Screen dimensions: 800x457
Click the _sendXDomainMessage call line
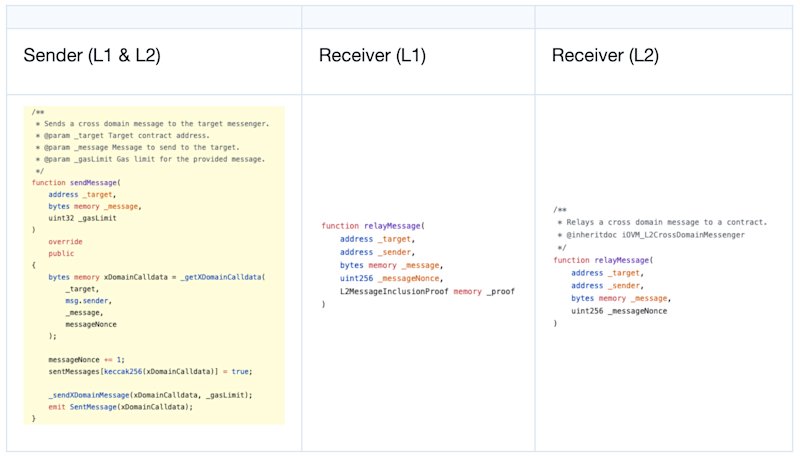click(151, 395)
